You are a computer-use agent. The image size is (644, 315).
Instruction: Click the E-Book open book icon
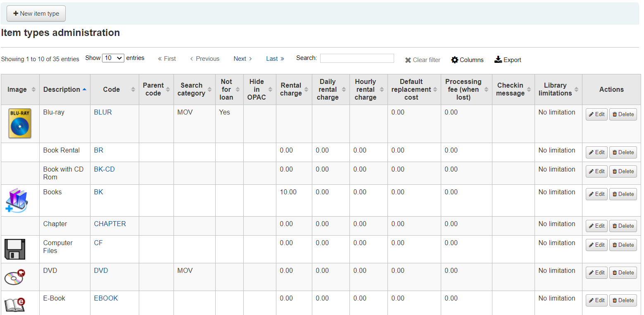15,305
